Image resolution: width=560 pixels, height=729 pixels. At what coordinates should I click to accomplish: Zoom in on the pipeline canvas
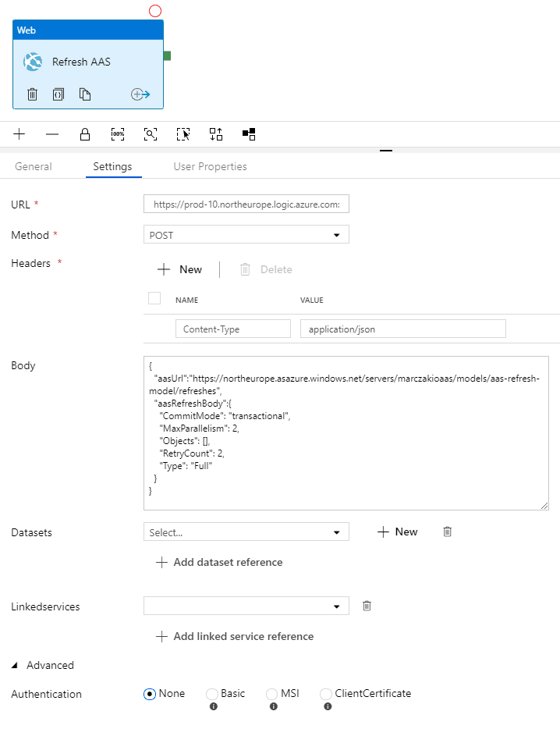[19, 134]
